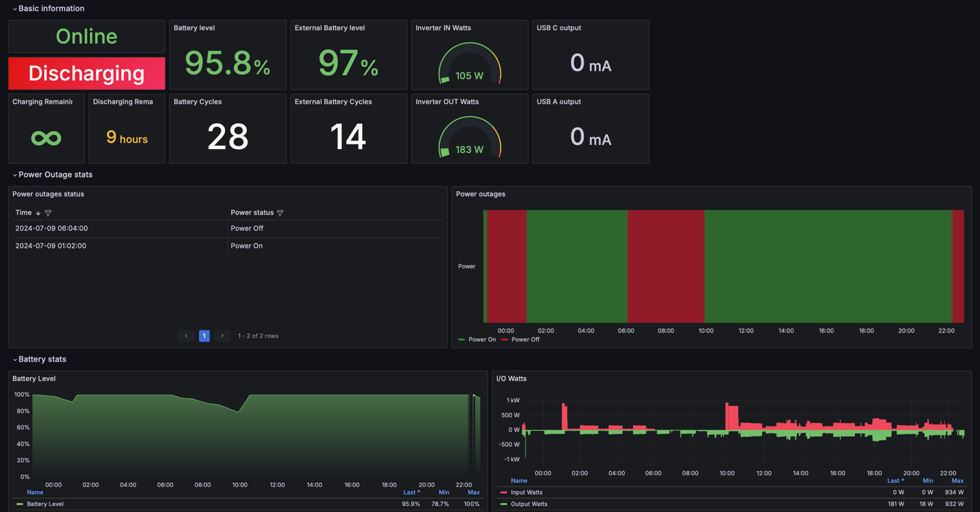Sort by the Time column header

click(x=23, y=213)
